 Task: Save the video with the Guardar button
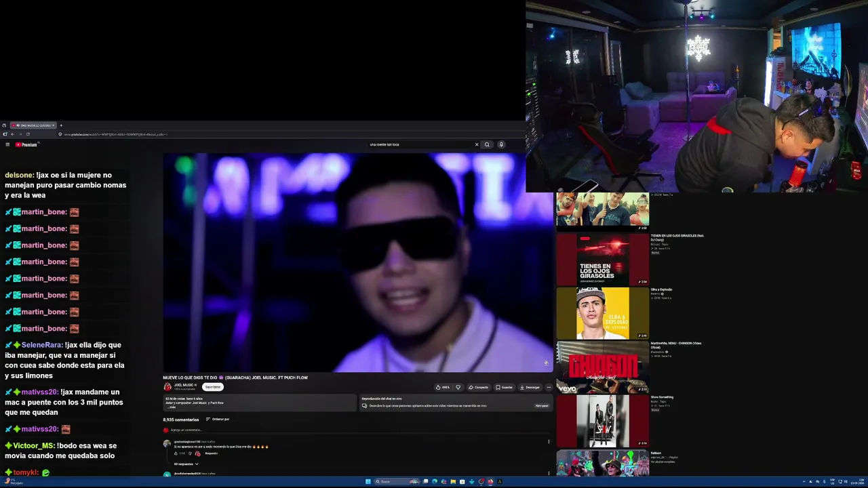[x=504, y=387]
